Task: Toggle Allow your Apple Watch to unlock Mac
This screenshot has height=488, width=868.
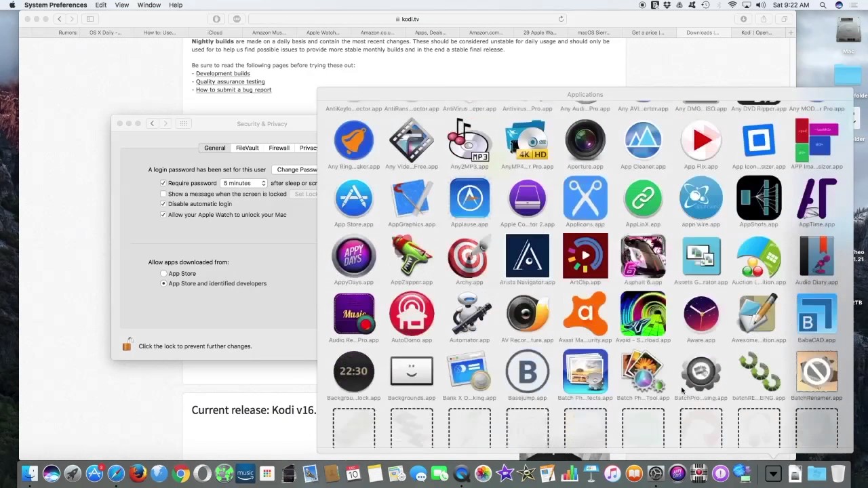Action: click(x=163, y=215)
